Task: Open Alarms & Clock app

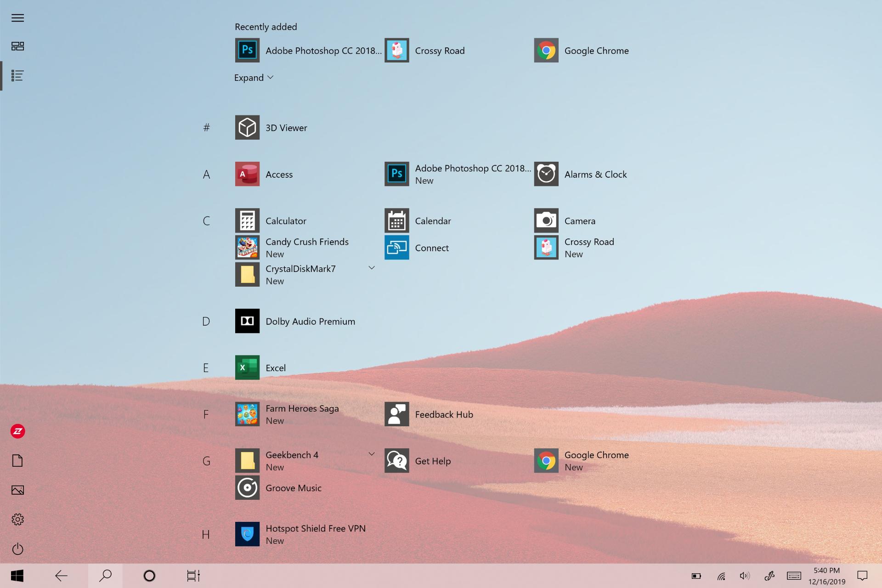Action: pyautogui.click(x=580, y=174)
